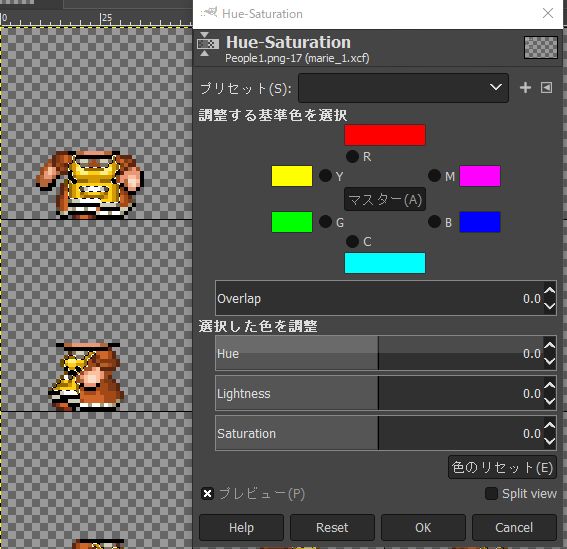The image size is (567, 549).
Task: Increase Hue value with up arrow
Action: click(x=550, y=346)
